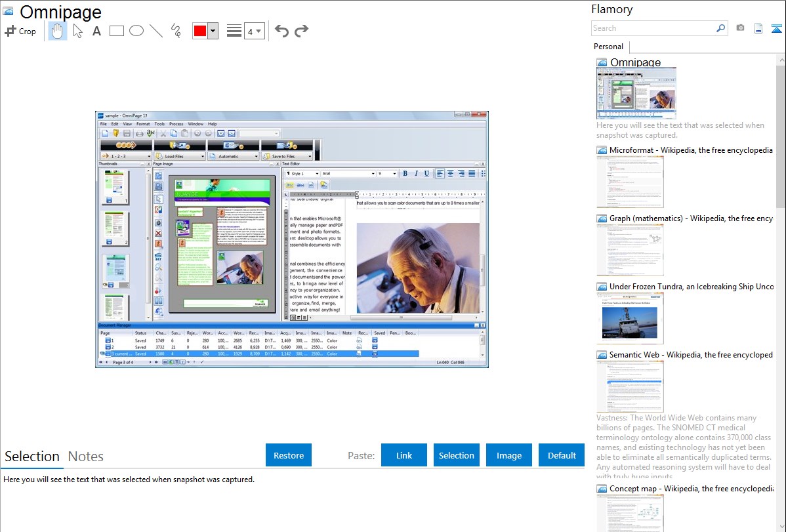Toggle left alignment in OmniPage snapshot editor

coord(440,173)
